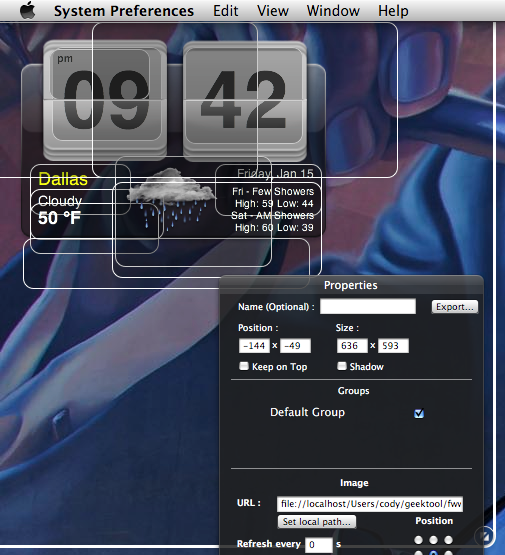The height and width of the screenshot is (555, 505).
Task: Choose the top-center image Position radio button
Action: click(433, 540)
